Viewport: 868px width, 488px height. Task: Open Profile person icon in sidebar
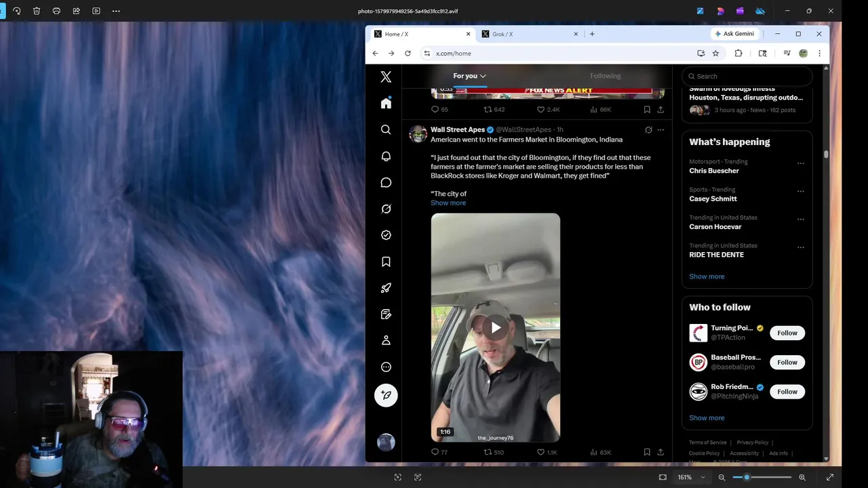pyautogui.click(x=386, y=340)
